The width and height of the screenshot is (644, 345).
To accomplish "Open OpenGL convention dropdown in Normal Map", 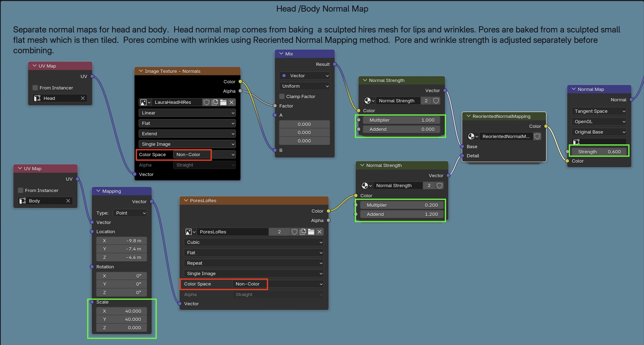I will pos(599,122).
